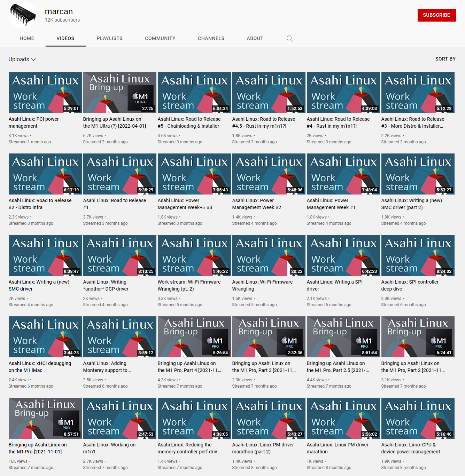Play the 8:57:51 M1 Pro bring-up thumbnail
This screenshot has width=465, height=476.
[x=45, y=418]
